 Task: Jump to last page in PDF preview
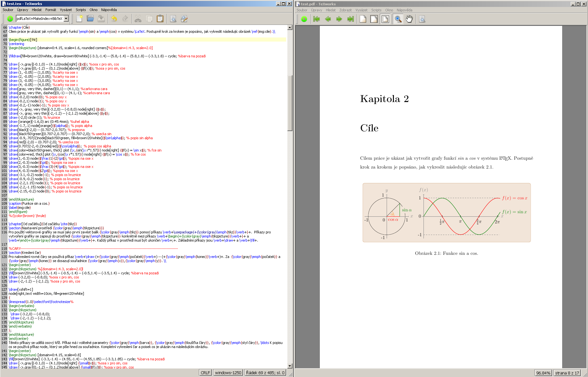click(350, 19)
